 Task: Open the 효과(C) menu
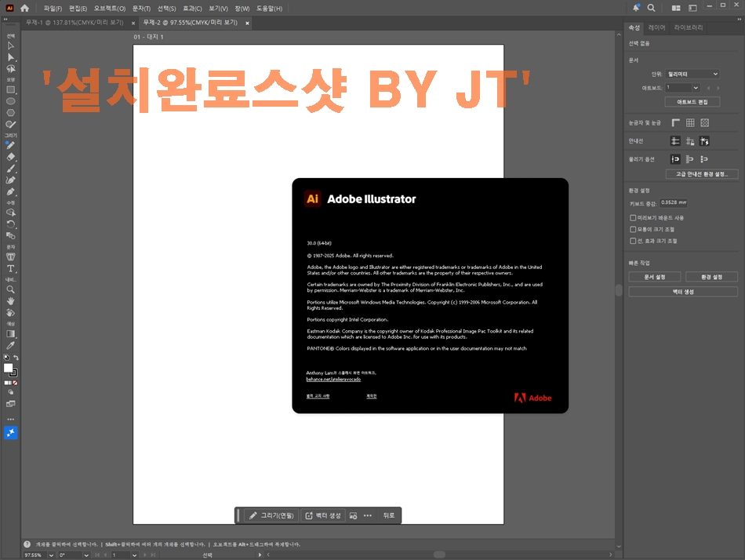(192, 8)
